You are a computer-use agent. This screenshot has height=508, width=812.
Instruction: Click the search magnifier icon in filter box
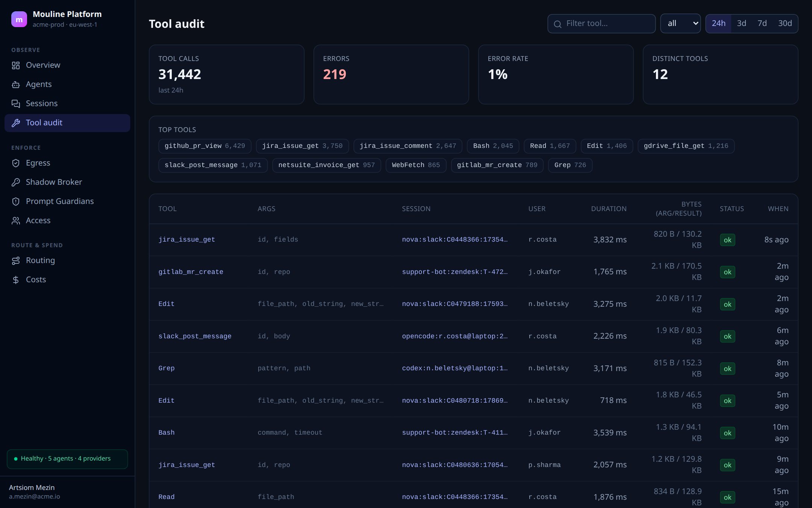pyautogui.click(x=558, y=24)
